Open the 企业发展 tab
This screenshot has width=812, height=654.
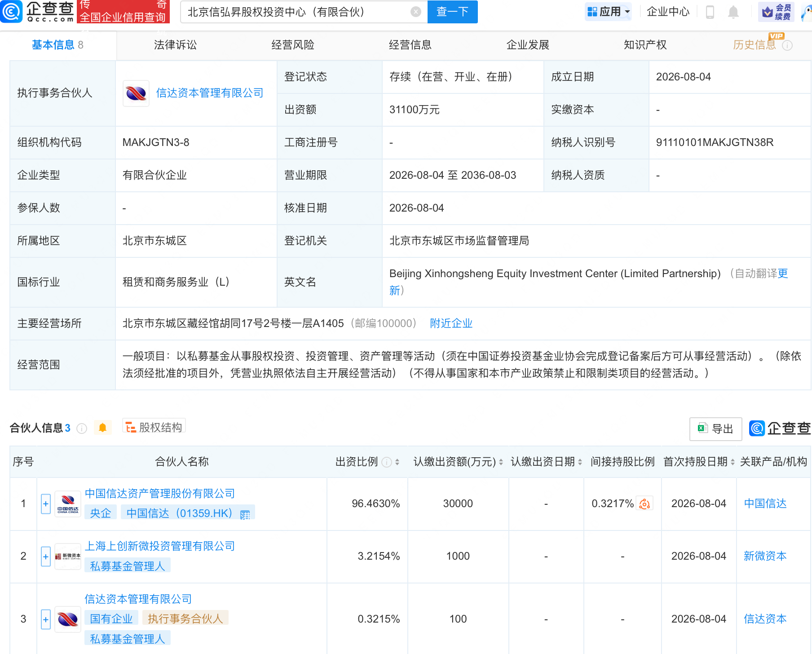[x=528, y=45]
